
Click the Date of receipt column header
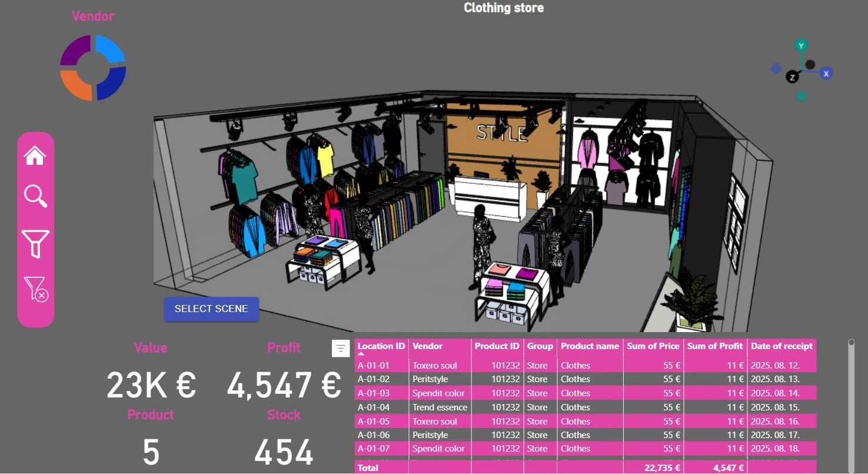click(x=781, y=346)
